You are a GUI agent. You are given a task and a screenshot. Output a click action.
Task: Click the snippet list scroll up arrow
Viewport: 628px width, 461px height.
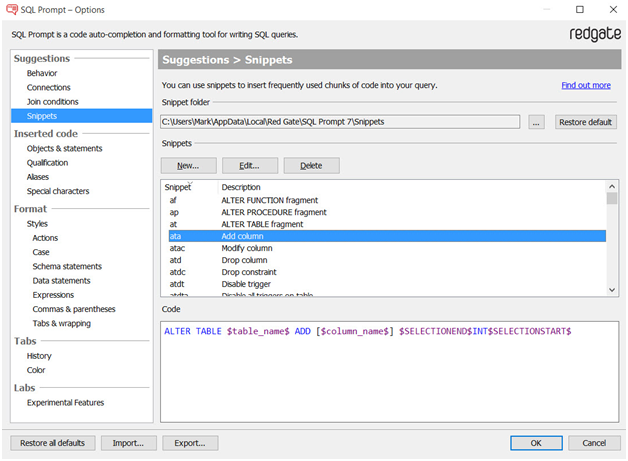(x=612, y=186)
